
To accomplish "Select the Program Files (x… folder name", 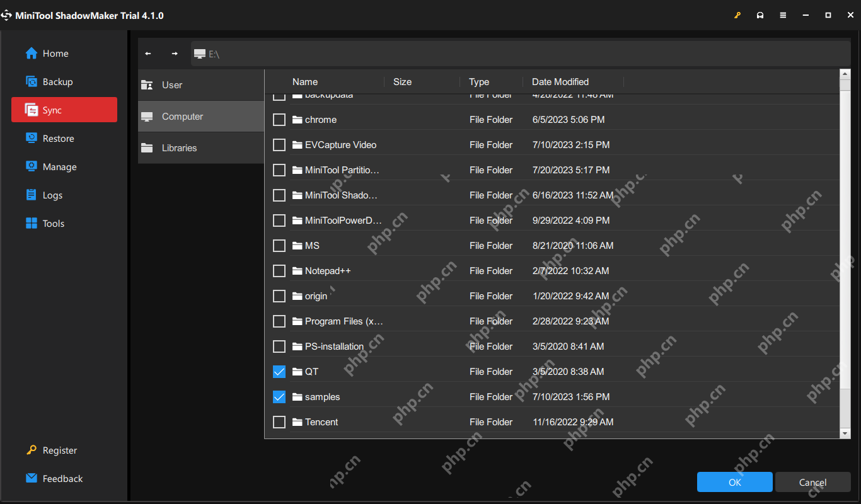I will pos(344,321).
